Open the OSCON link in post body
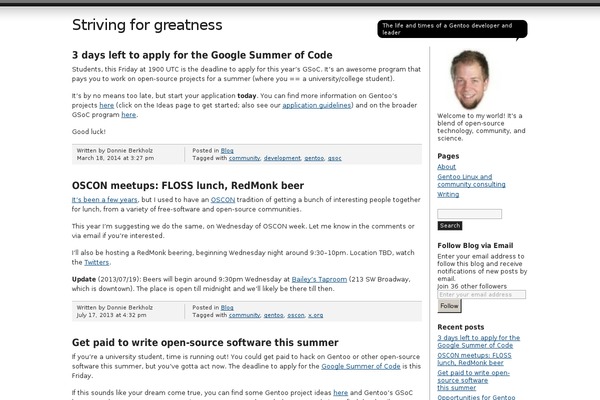600x400 pixels. pyautogui.click(x=223, y=200)
